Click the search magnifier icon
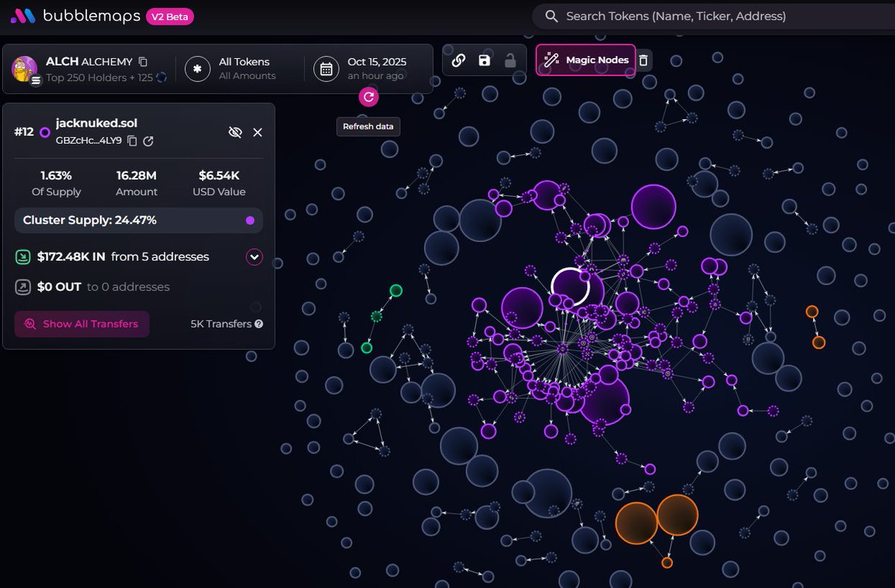This screenshot has width=895, height=588. [551, 16]
